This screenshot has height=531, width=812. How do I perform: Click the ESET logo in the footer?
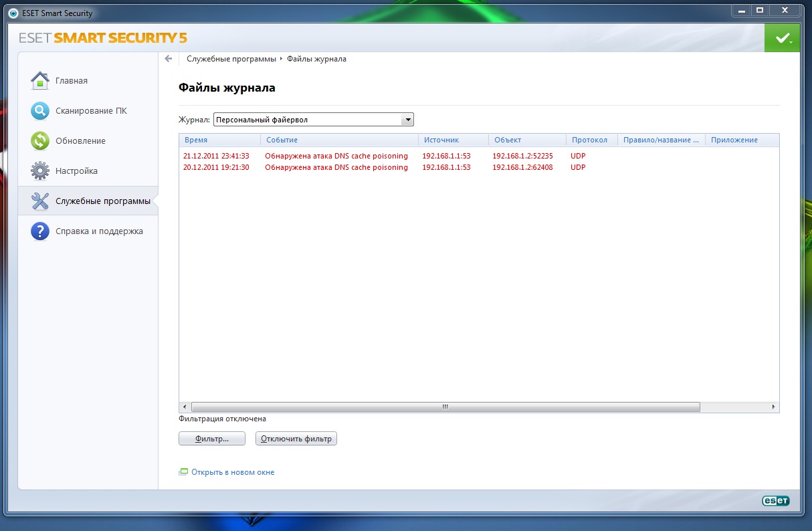[x=776, y=500]
